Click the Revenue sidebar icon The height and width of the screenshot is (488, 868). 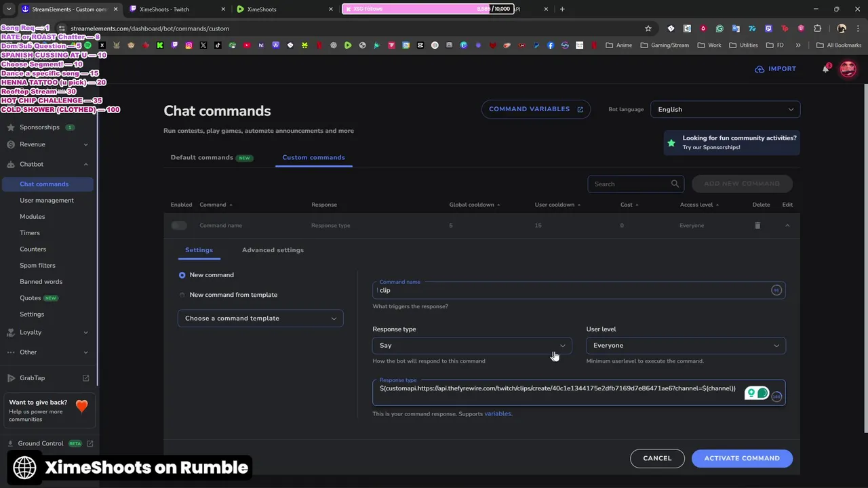11,144
